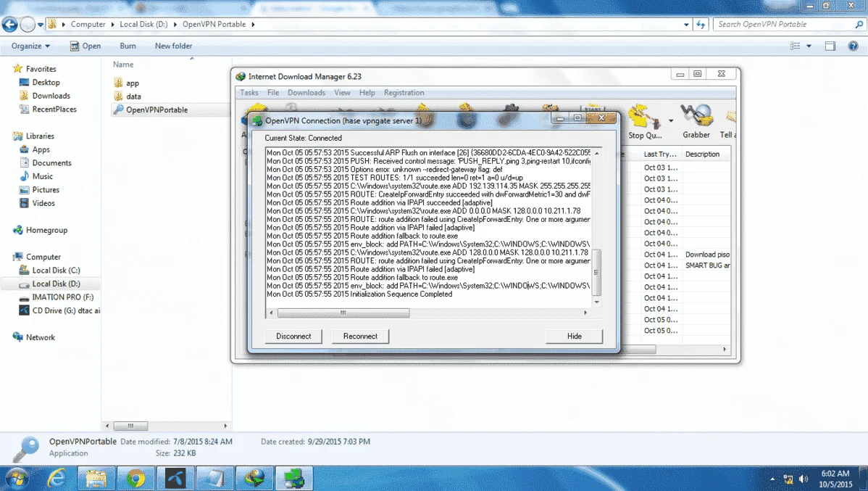Select the data folder
Screen dimensions: 868x491
133,96
